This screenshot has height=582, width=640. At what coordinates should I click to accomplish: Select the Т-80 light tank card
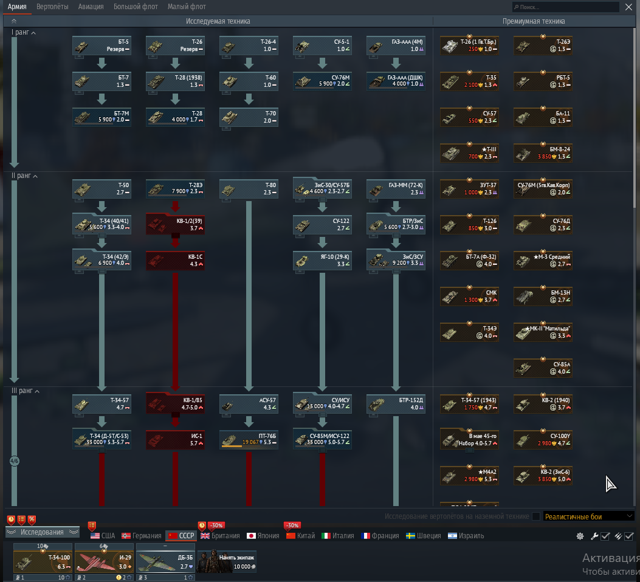click(x=249, y=189)
